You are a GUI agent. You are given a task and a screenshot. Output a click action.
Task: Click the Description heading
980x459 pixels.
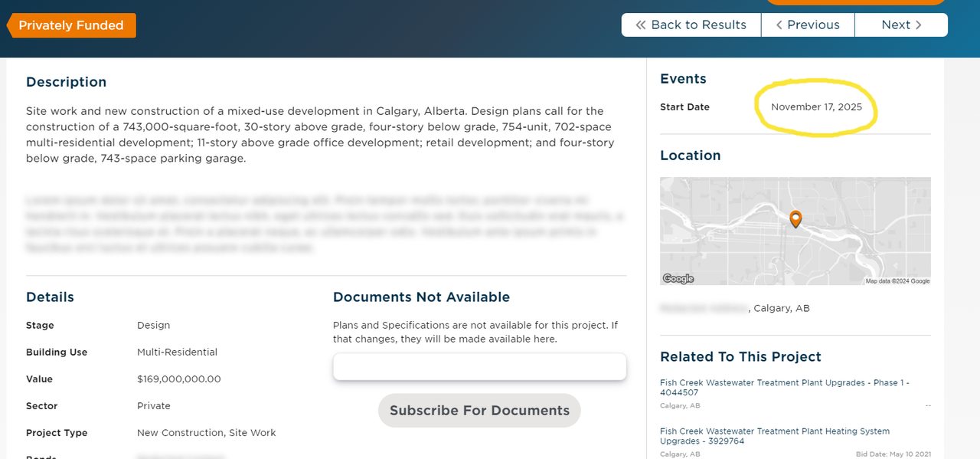[67, 82]
